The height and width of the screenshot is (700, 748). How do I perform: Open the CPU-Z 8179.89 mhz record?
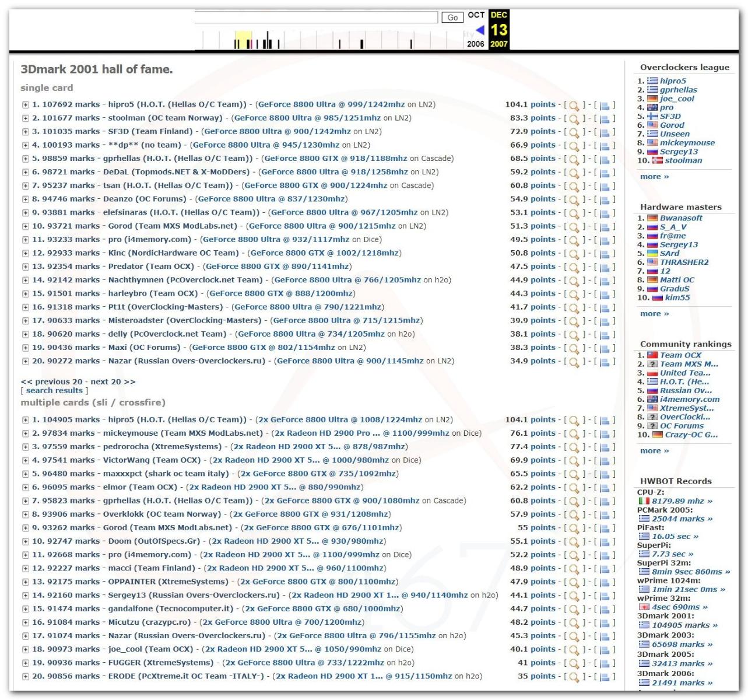[682, 501]
